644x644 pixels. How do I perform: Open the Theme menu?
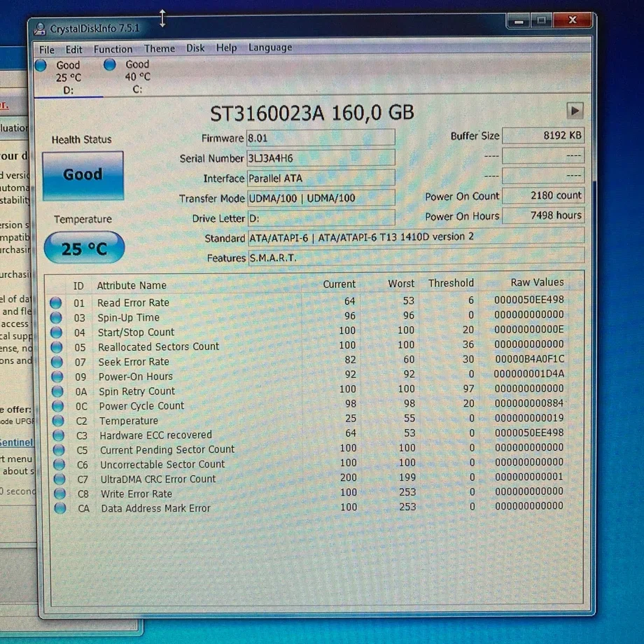(160, 48)
